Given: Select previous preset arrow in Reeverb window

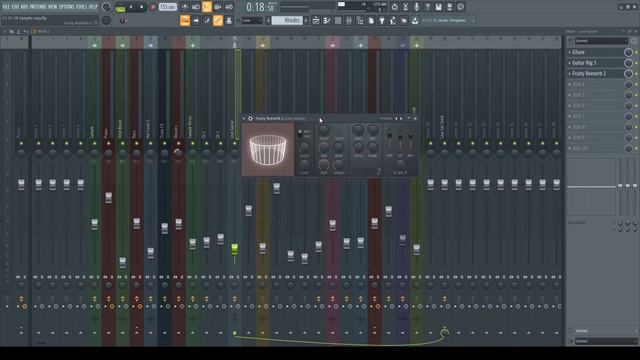Looking at the screenshot, I should click(396, 118).
